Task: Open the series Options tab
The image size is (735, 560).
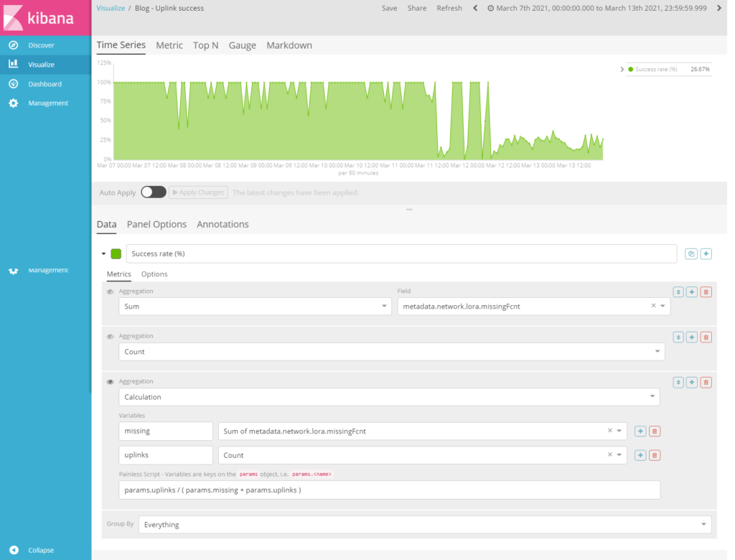Action: [x=154, y=274]
